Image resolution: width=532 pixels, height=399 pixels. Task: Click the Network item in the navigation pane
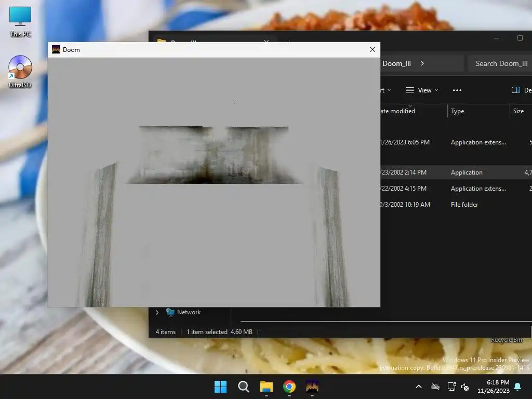(x=188, y=312)
